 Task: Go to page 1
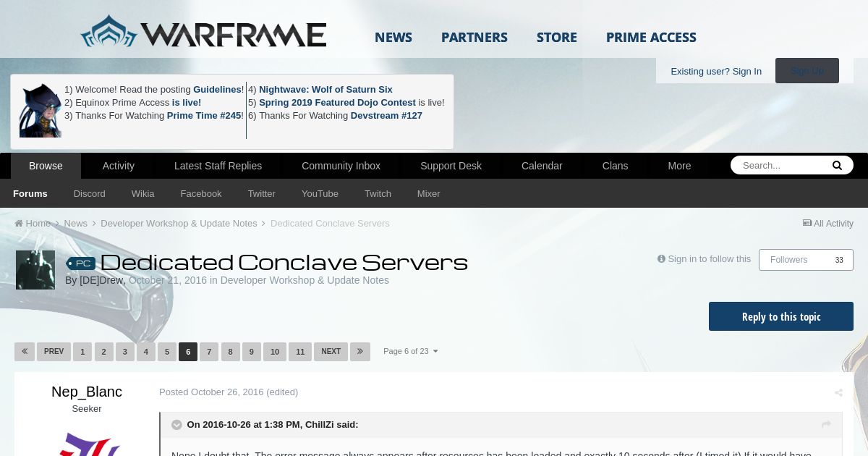(82, 352)
